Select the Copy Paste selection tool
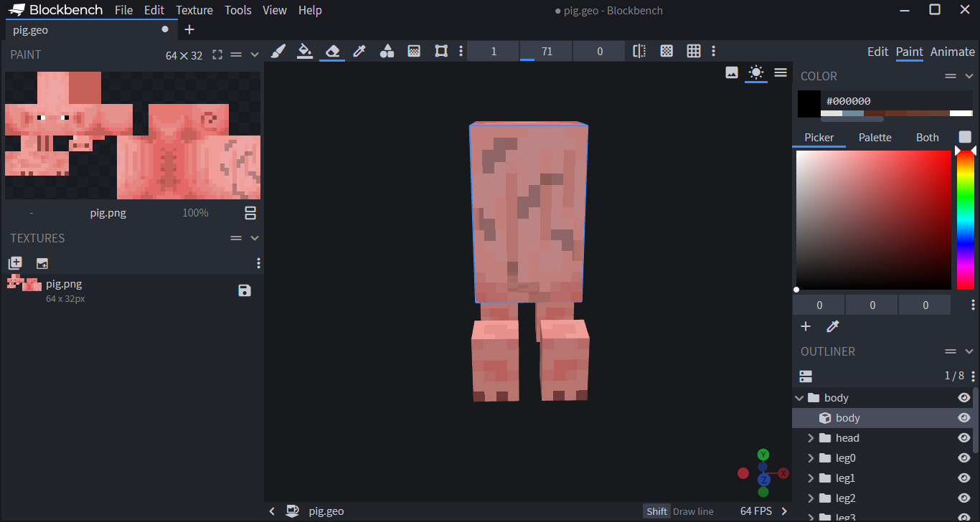This screenshot has width=980, height=522. pos(441,51)
